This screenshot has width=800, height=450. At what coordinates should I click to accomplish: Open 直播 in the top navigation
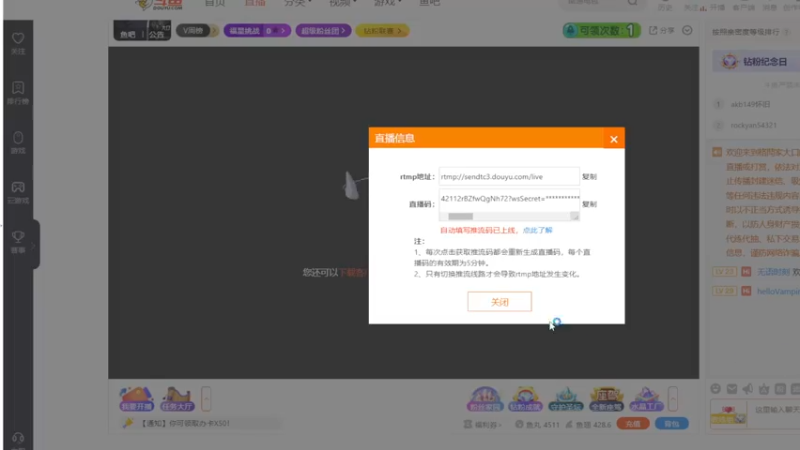tap(255, 3)
